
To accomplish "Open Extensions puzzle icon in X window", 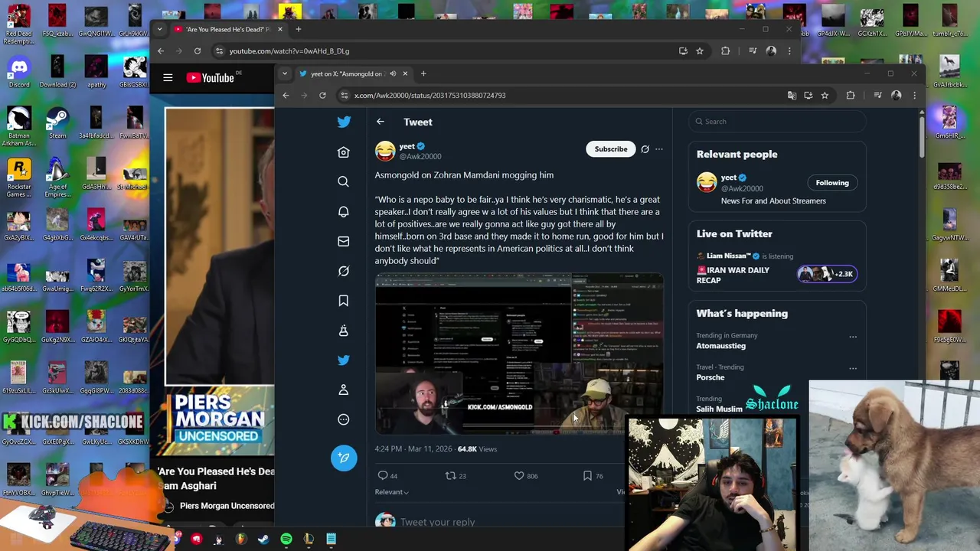I will pyautogui.click(x=850, y=96).
